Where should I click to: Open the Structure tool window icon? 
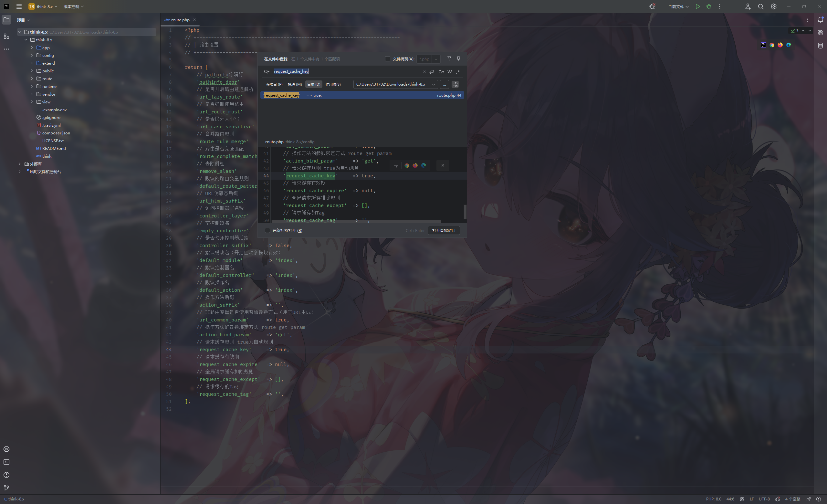(x=6, y=36)
